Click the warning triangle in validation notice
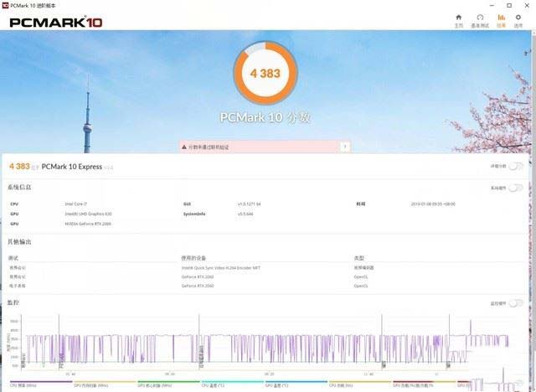Screen dimensions: 536x392 (x=184, y=147)
